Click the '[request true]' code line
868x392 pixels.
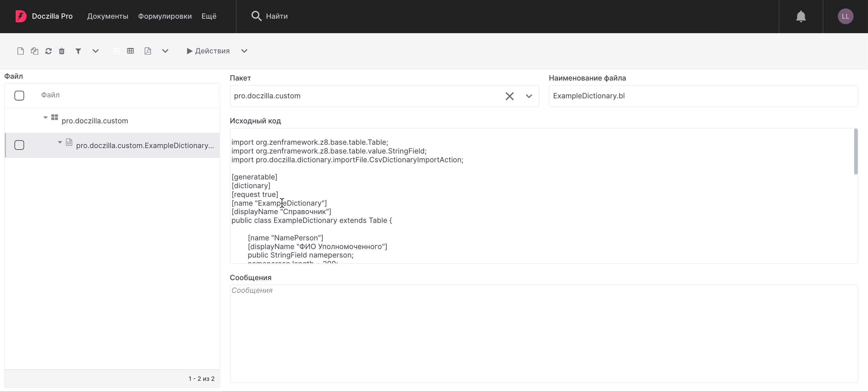[x=255, y=194]
